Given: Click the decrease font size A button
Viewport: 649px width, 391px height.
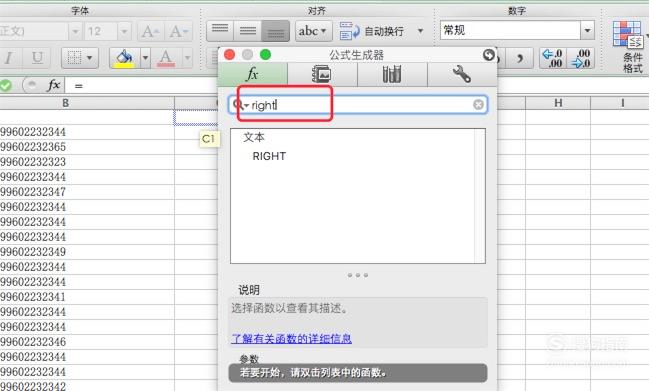Looking at the screenshot, I should click(178, 31).
